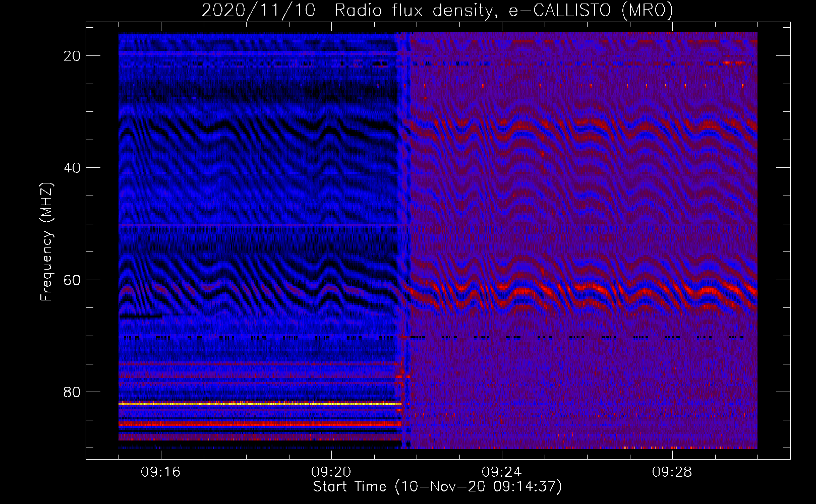
Task: Click the 09:20 time tick label
Action: point(331,472)
